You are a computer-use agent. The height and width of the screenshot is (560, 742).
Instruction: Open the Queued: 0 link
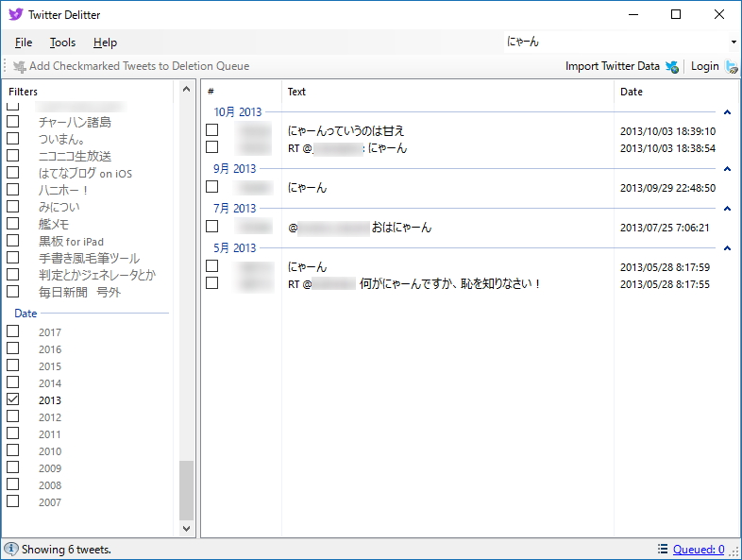699,549
